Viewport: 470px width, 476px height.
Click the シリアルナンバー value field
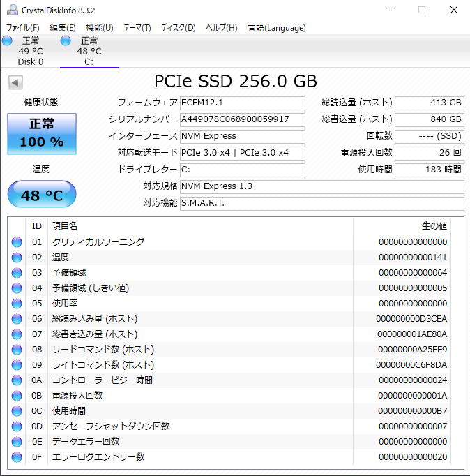[242, 119]
